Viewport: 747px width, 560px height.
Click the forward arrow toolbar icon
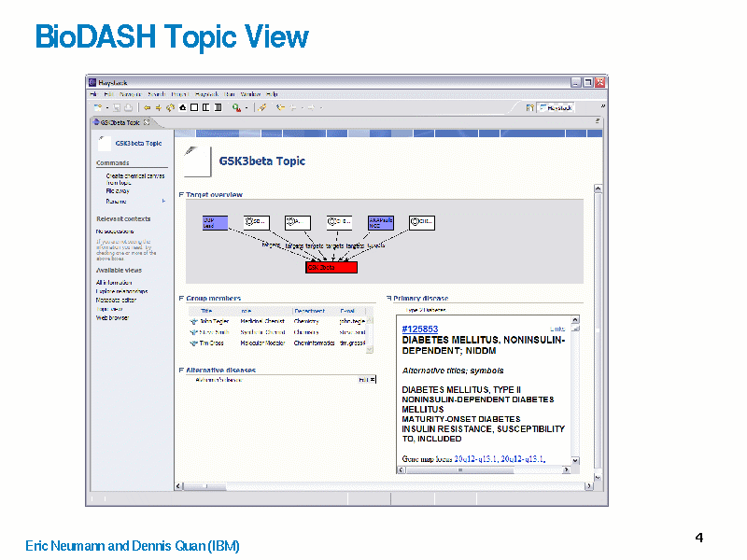158,107
